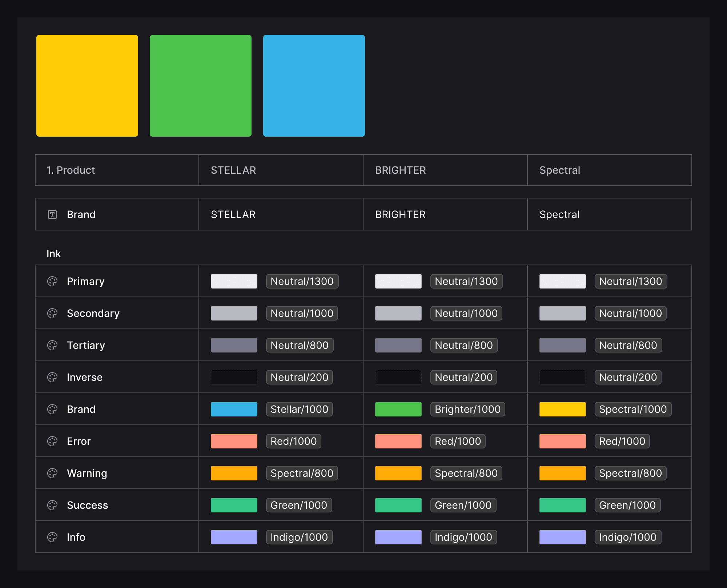The width and height of the screenshot is (727, 588).
Task: Select the large yellow color square
Action: pos(87,86)
